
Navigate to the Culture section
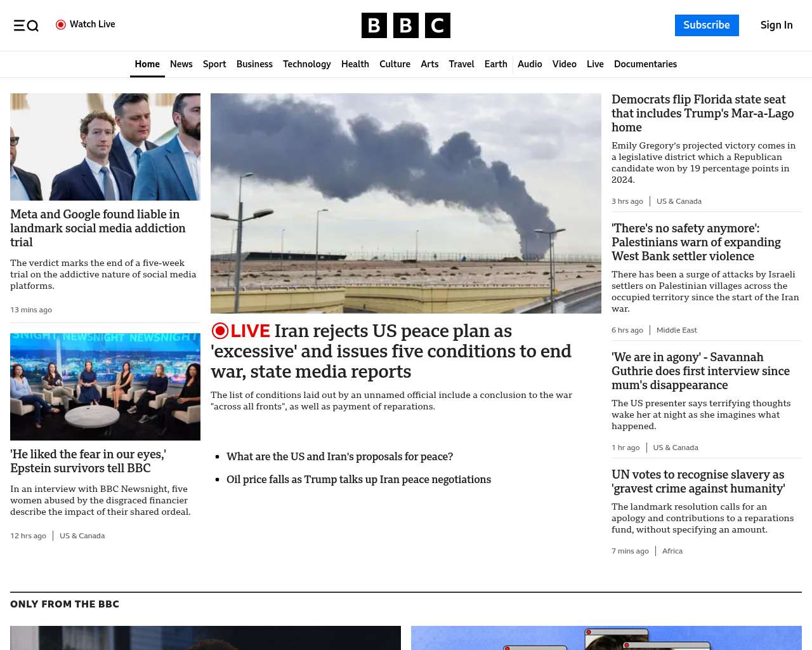395,64
